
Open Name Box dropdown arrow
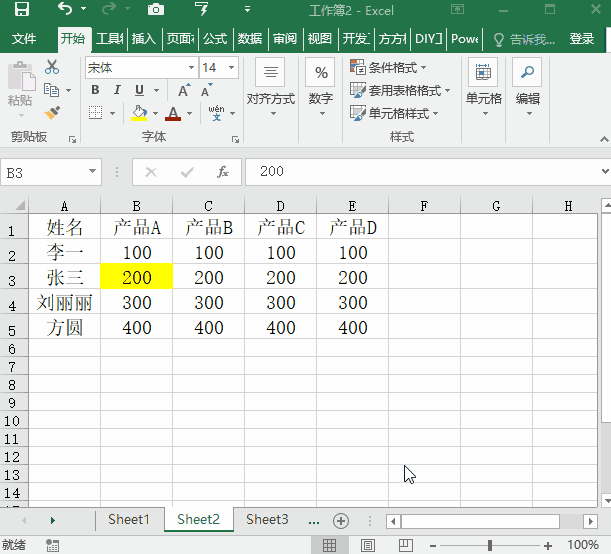coord(92,172)
